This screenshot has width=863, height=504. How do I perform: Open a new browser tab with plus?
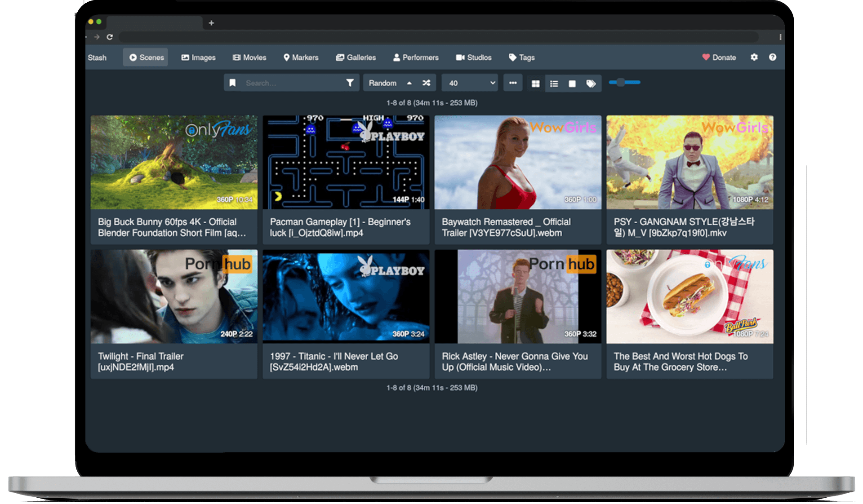click(211, 23)
